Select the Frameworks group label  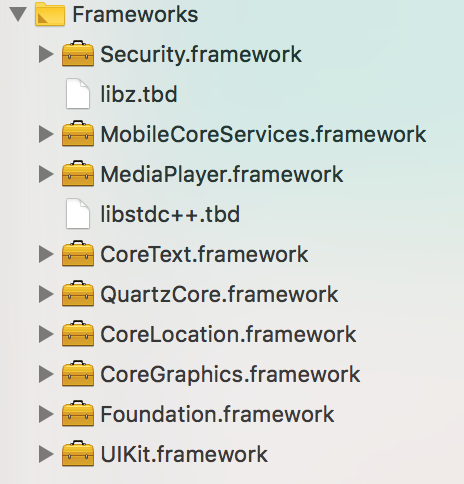(135, 14)
